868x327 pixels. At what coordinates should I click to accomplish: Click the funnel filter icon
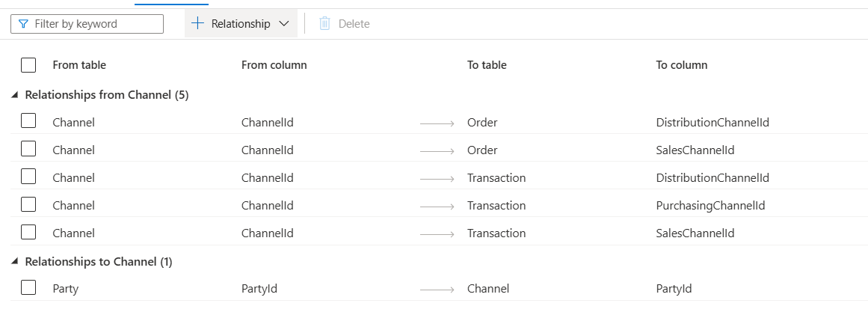point(23,24)
